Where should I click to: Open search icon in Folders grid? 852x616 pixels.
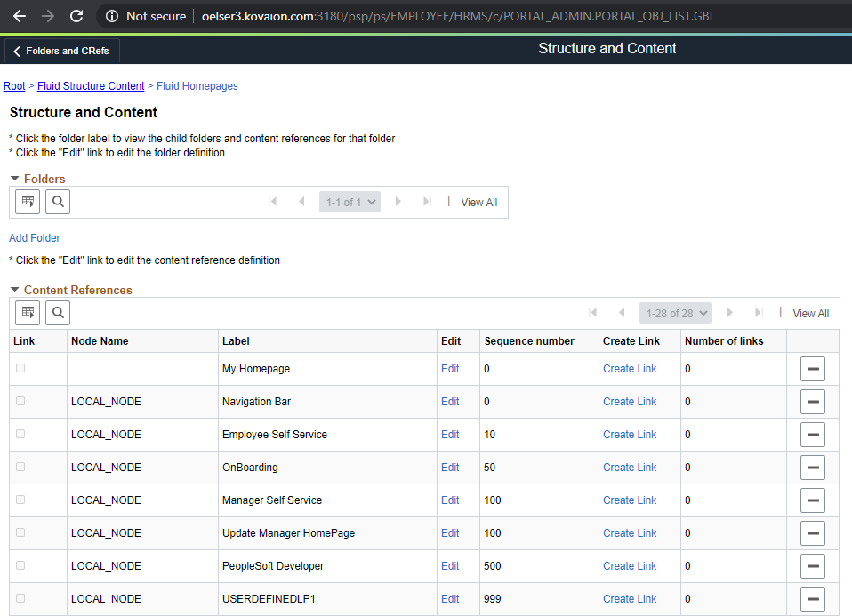[58, 202]
